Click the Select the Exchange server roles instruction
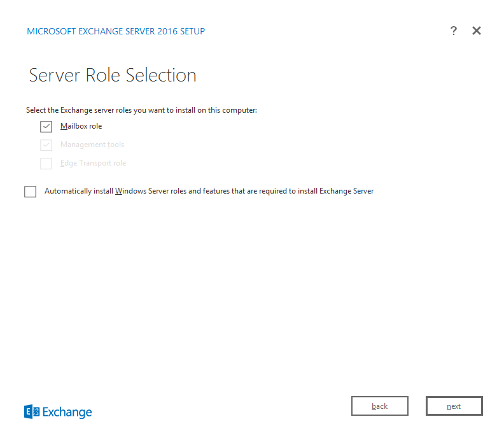 pos(141,110)
